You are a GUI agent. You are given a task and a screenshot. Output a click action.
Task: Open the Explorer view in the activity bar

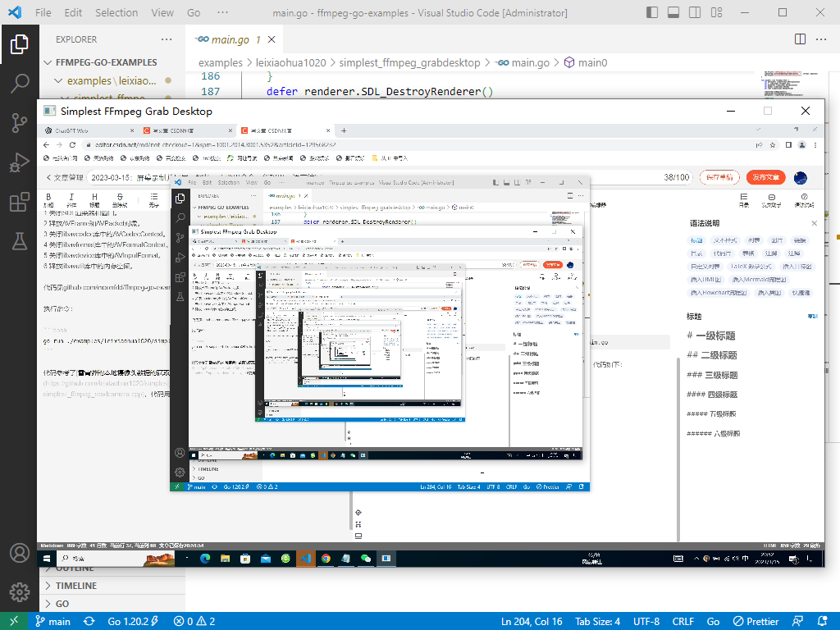[20, 44]
